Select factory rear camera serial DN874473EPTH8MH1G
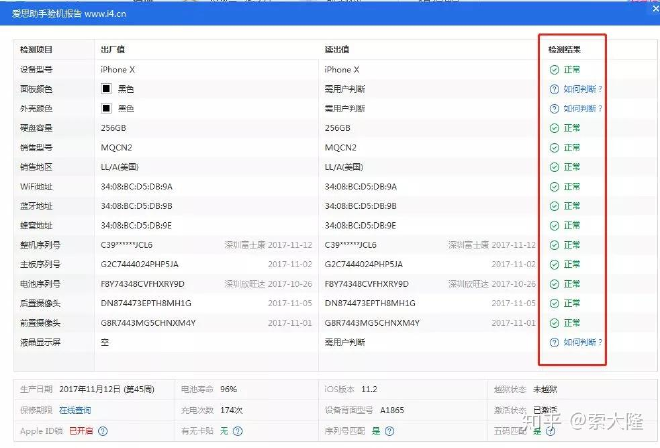 click(146, 304)
